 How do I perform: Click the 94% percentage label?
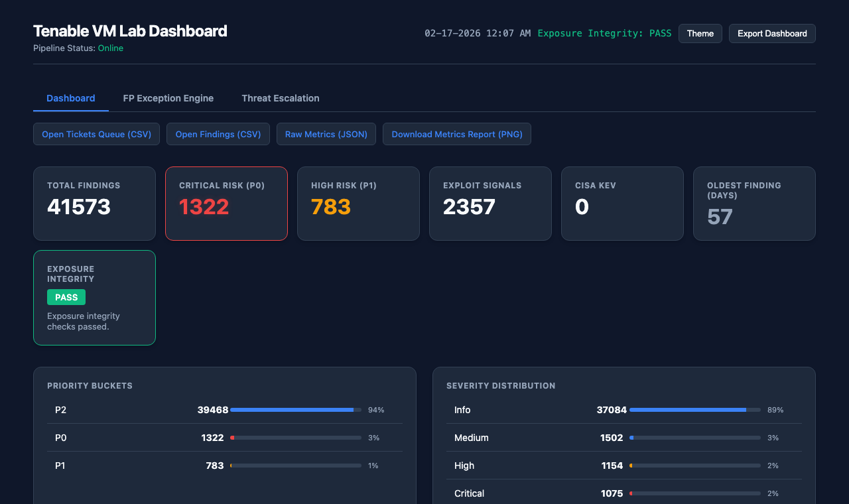click(376, 410)
